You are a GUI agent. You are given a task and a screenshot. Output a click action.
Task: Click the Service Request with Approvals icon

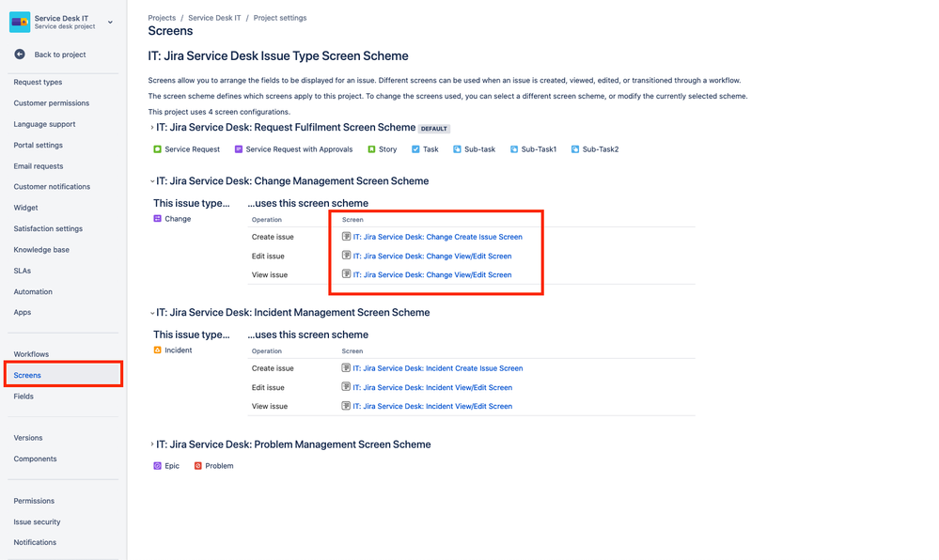[239, 149]
